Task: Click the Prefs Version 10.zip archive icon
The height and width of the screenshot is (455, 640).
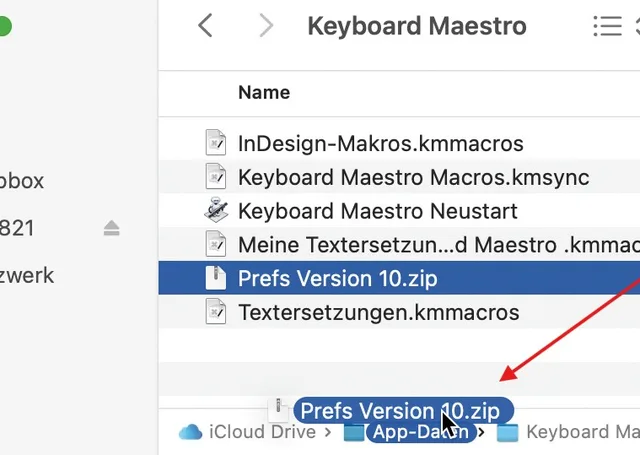Action: point(216,278)
